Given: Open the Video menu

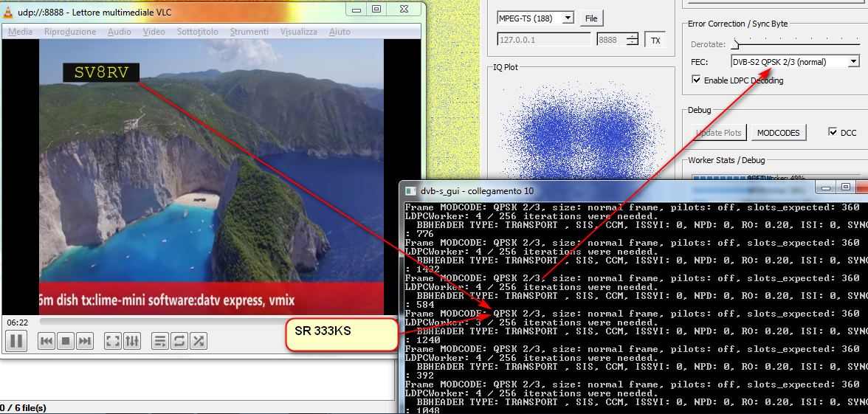Looking at the screenshot, I should pos(154,32).
